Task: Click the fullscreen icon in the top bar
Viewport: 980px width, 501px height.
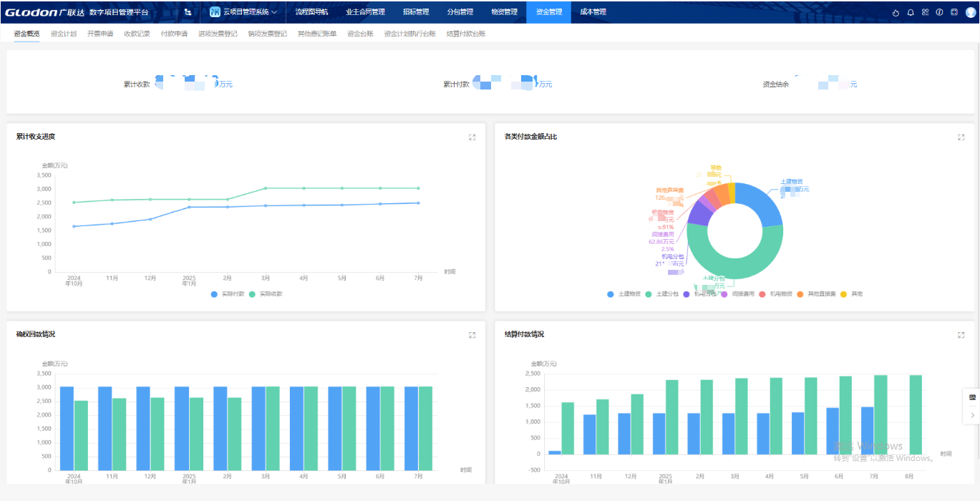Action: (954, 12)
